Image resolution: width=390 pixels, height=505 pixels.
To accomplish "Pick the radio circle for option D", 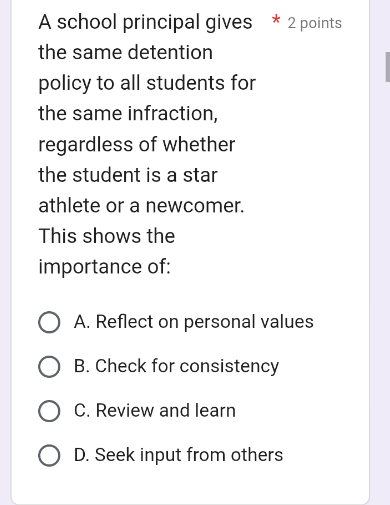I will 49,455.
